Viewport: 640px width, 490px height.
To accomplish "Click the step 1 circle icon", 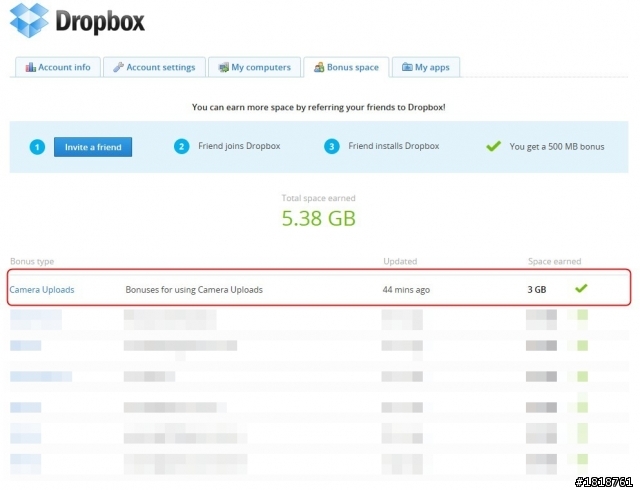I will click(37, 147).
